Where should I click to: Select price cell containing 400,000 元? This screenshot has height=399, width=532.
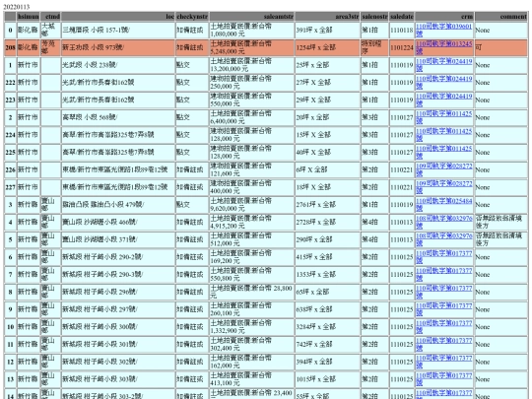click(252, 187)
